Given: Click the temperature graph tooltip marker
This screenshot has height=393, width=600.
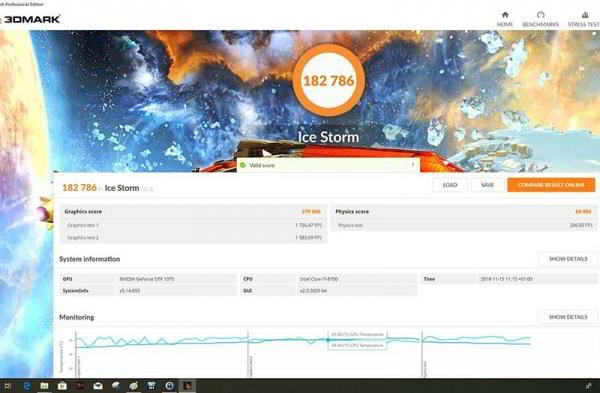Looking at the screenshot, I should point(328,340).
